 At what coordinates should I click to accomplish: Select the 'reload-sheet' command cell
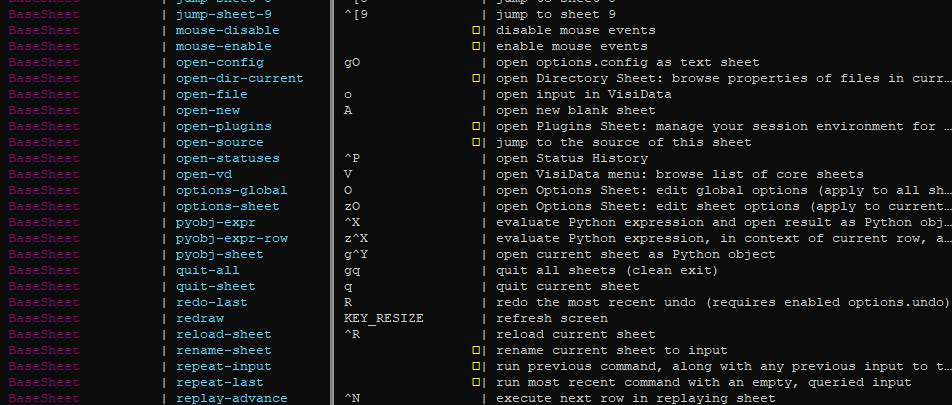click(223, 334)
